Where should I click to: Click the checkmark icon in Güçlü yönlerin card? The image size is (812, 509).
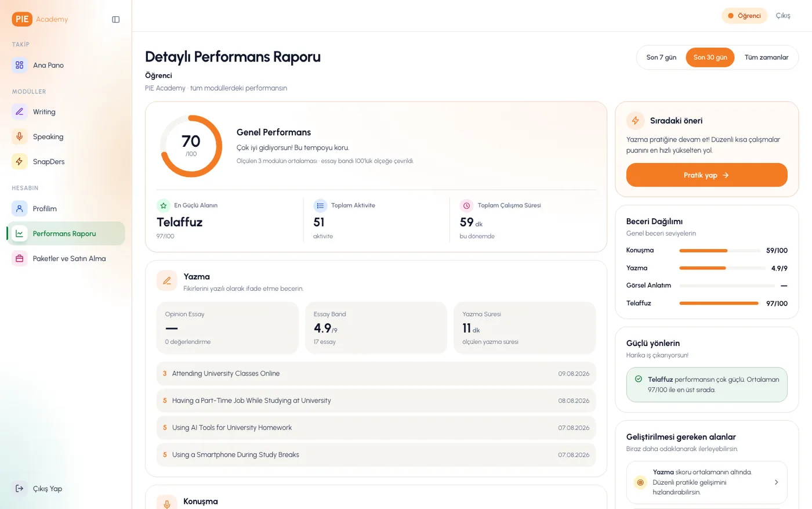[x=639, y=379]
